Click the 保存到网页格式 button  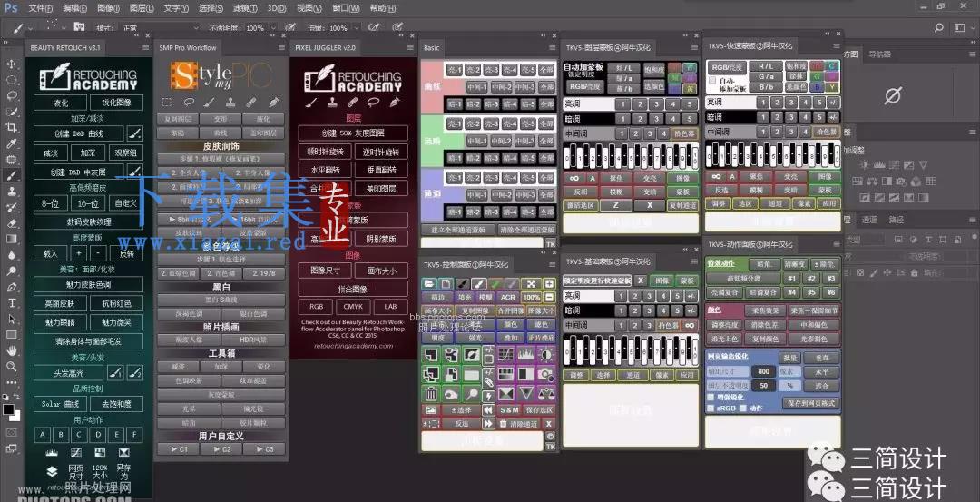(812, 403)
